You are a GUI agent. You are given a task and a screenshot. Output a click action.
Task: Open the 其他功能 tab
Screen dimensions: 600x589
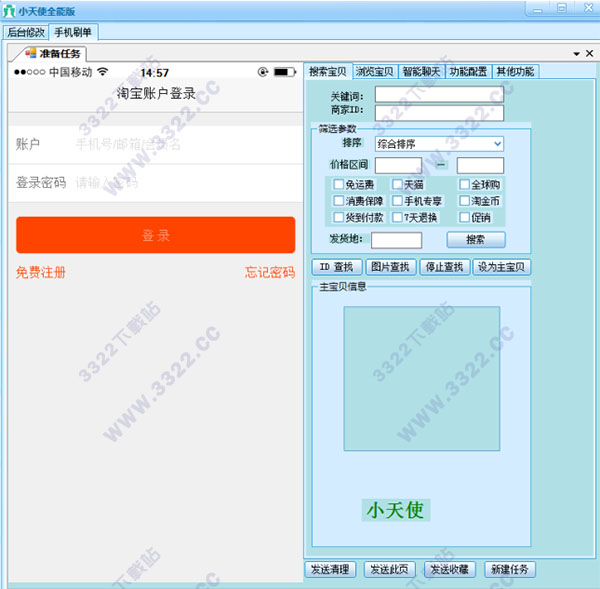coord(515,72)
